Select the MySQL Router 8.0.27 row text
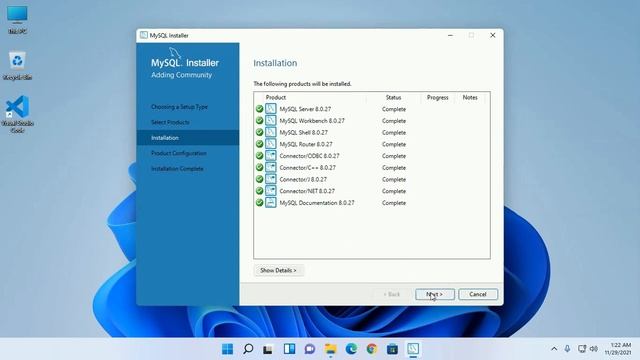 point(306,144)
